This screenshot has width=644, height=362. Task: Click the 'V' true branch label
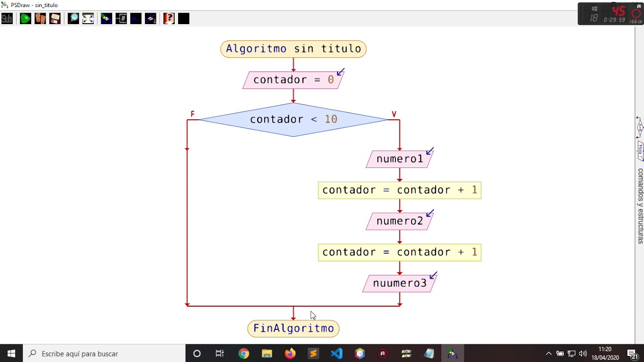click(x=394, y=115)
